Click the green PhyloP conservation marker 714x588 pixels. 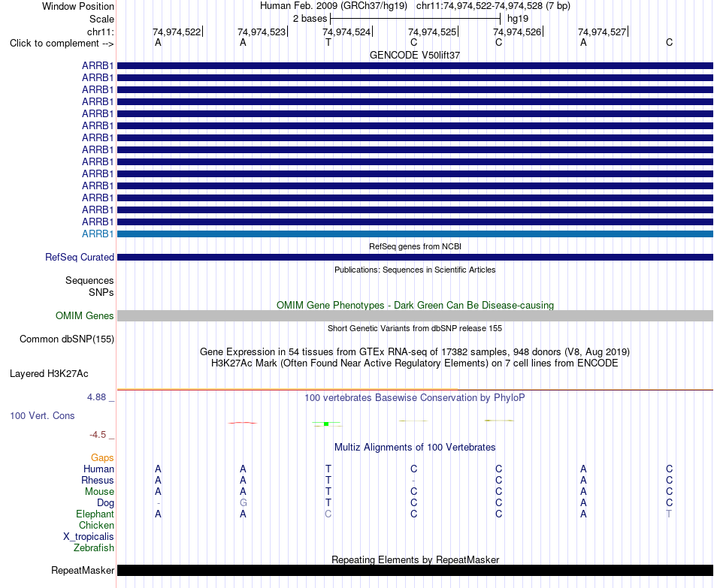(x=326, y=424)
